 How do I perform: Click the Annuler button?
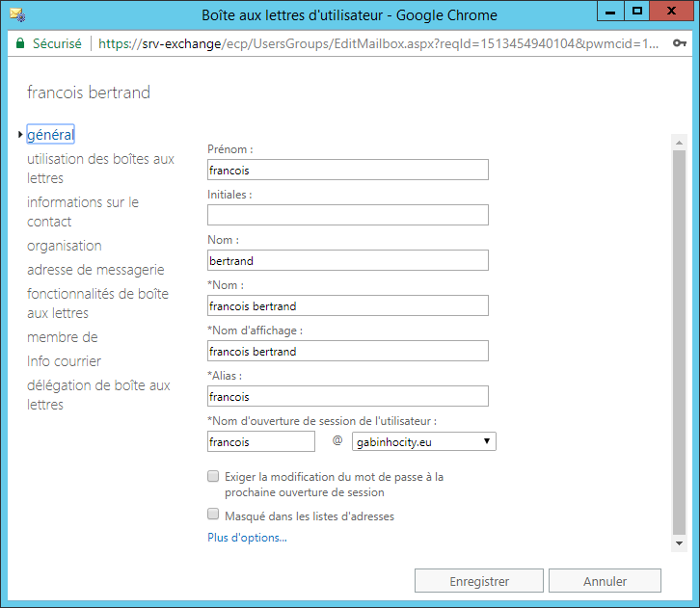[x=605, y=581]
